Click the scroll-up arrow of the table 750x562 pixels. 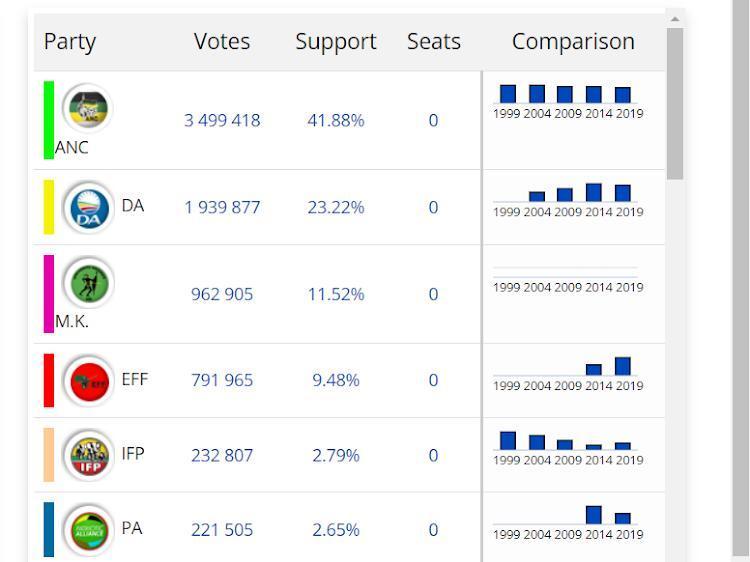[675, 19]
